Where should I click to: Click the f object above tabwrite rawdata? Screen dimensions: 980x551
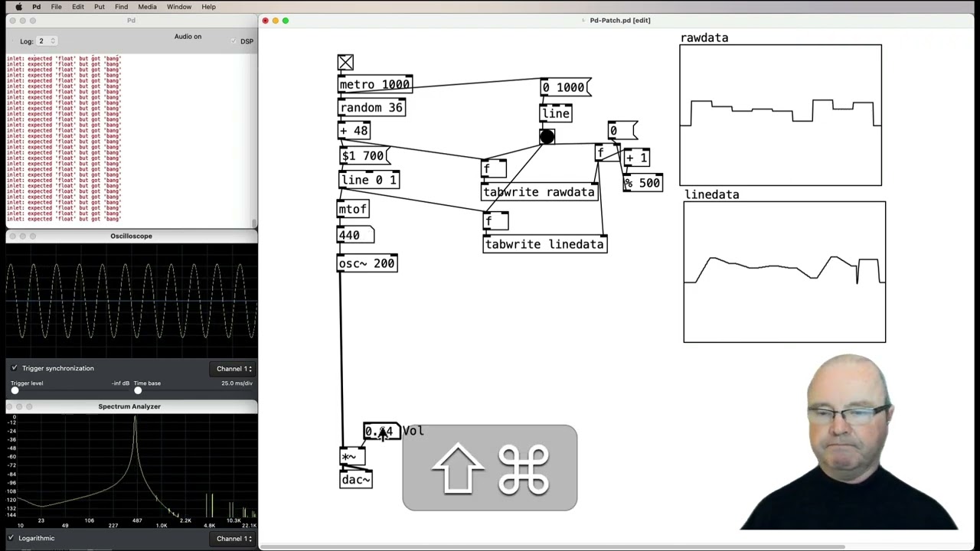tap(494, 168)
